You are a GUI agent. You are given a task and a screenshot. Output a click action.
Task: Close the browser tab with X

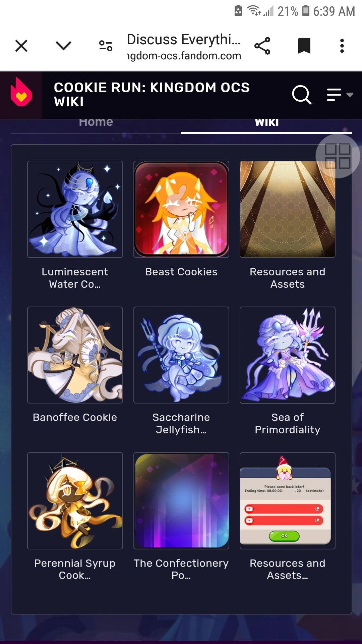pos(21,46)
